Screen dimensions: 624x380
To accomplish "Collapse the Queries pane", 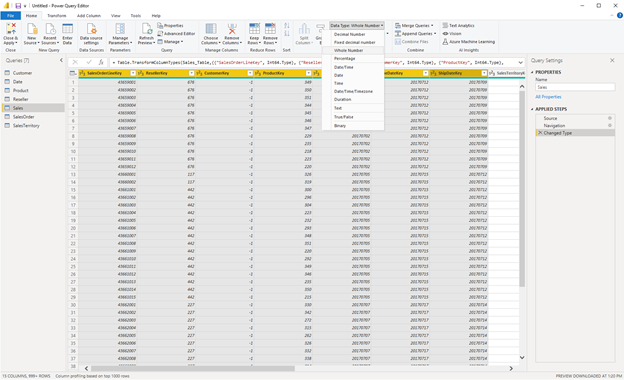I will coord(61,60).
